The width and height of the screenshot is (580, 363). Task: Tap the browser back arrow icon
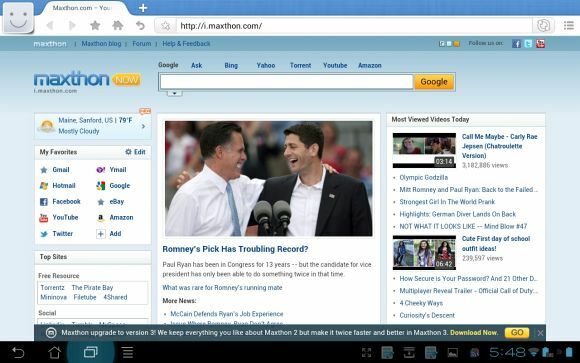[50, 26]
